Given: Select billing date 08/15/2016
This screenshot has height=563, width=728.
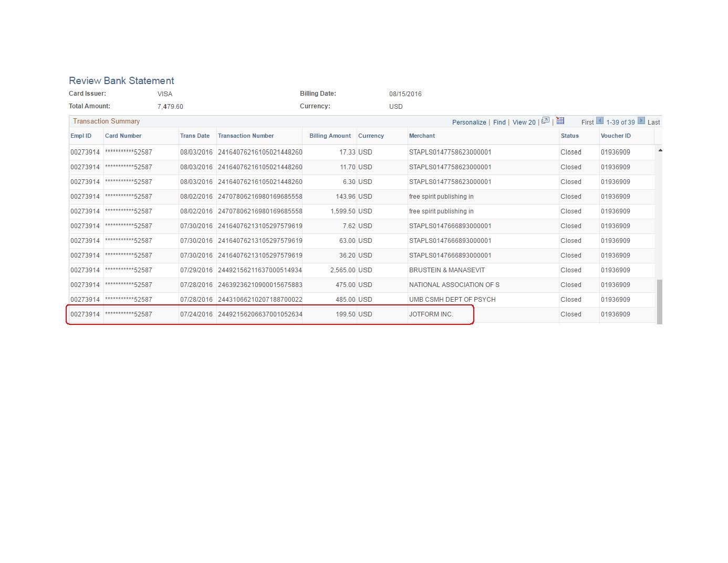Looking at the screenshot, I should click(405, 94).
